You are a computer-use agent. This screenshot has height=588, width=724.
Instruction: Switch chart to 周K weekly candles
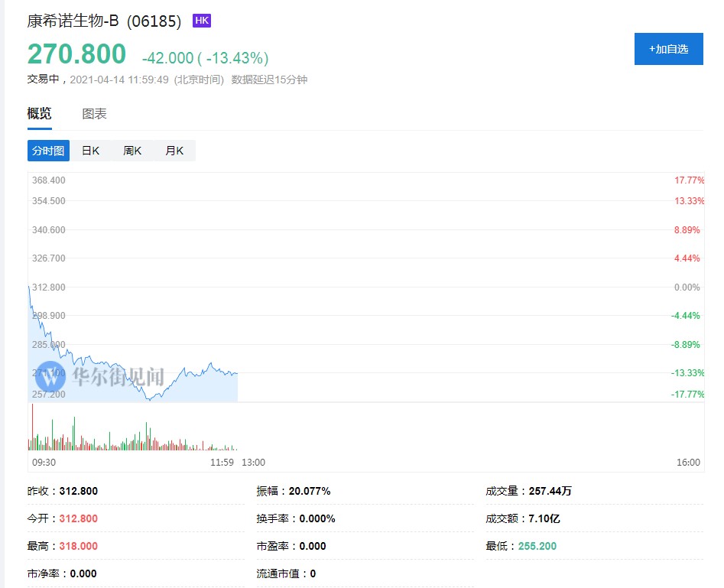click(x=132, y=151)
